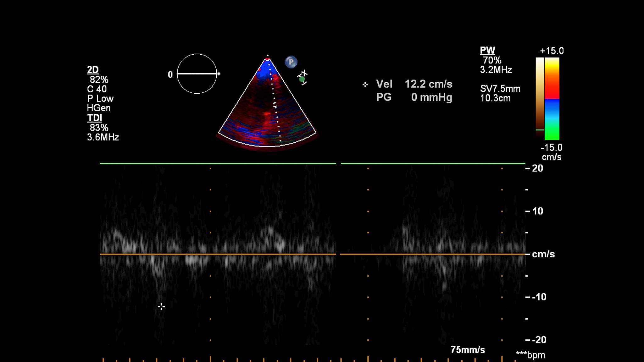This screenshot has height=362, width=644.
Task: Click the Vel 12.2 cm/s measurement
Action: 414,84
